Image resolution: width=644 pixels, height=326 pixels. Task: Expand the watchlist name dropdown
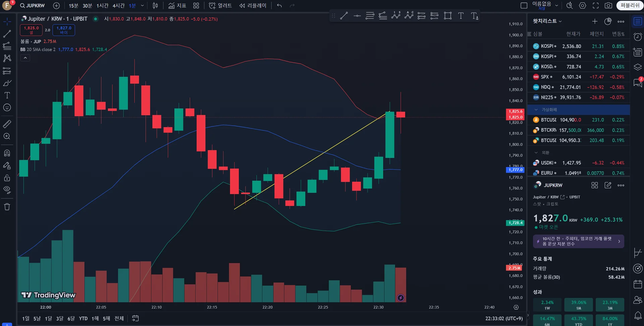tap(547, 21)
